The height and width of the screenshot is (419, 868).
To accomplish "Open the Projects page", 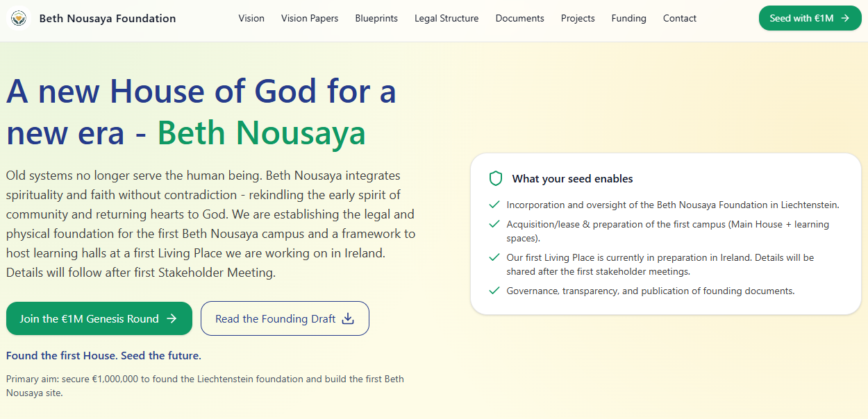I will (x=578, y=18).
